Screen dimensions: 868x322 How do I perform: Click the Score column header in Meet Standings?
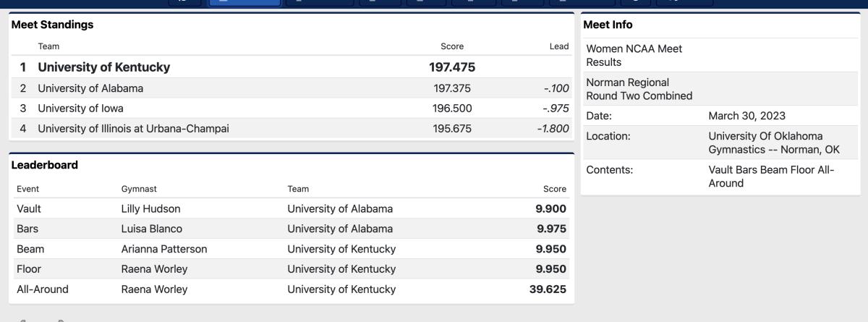click(x=452, y=46)
